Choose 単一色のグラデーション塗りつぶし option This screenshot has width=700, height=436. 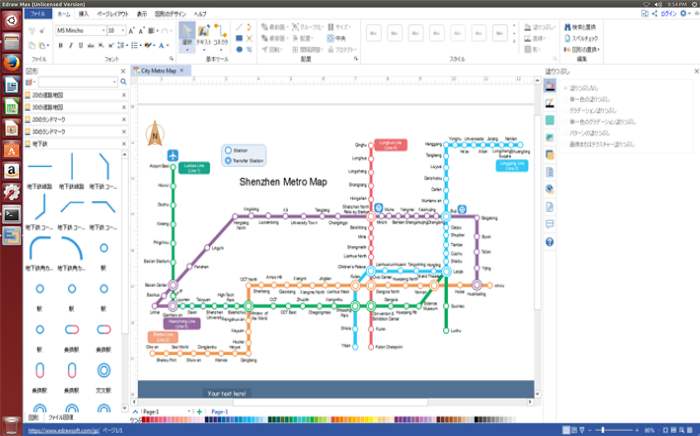pyautogui.click(x=600, y=122)
